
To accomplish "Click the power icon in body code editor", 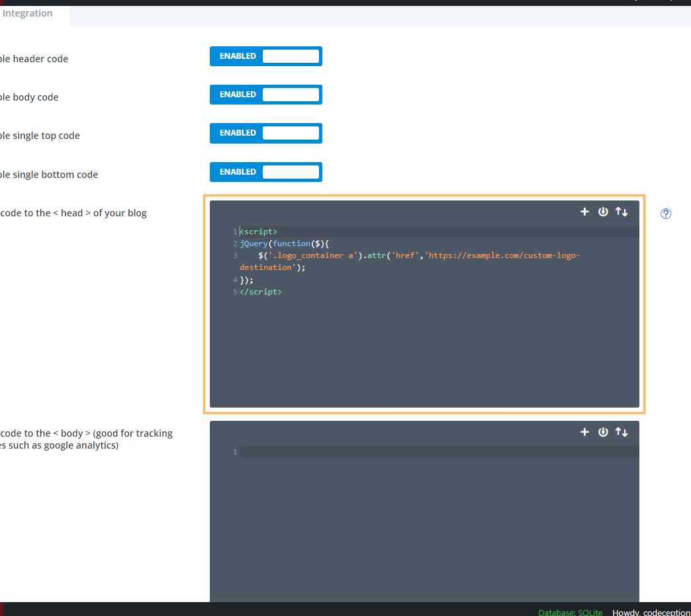I will (603, 432).
